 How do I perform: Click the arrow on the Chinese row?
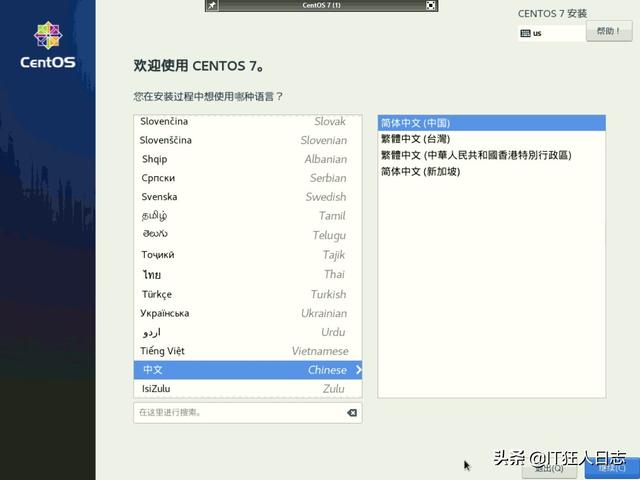tap(358, 370)
